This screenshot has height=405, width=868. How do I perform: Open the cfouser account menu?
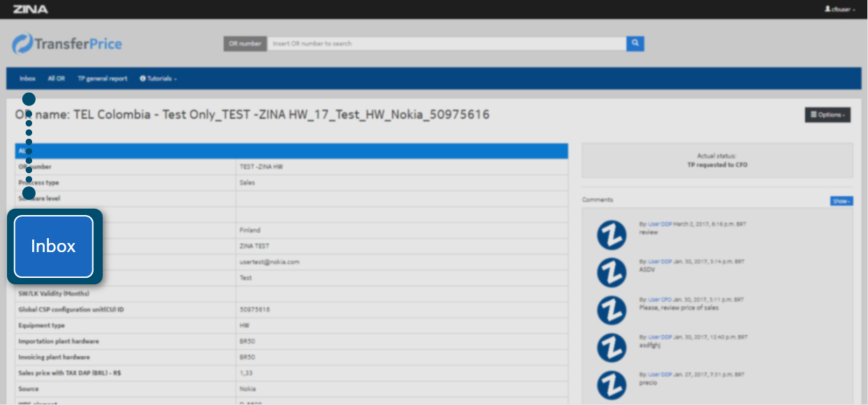(839, 9)
